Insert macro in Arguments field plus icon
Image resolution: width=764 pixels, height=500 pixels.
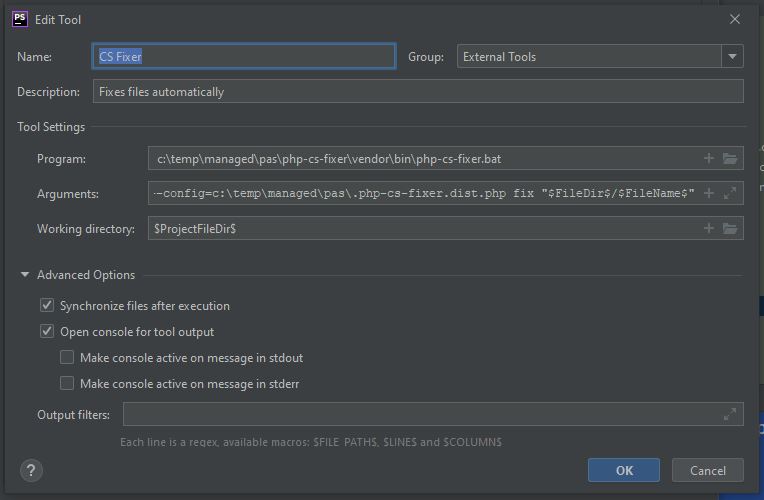tap(709, 193)
